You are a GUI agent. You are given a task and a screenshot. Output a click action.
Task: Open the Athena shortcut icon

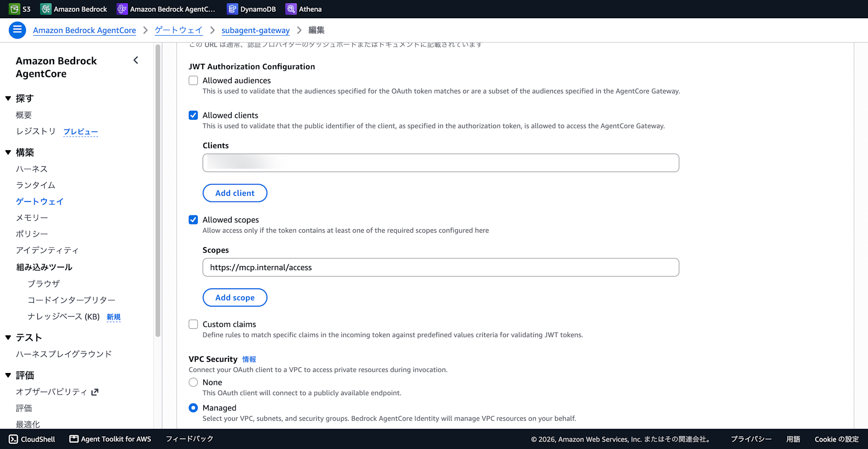click(x=291, y=9)
